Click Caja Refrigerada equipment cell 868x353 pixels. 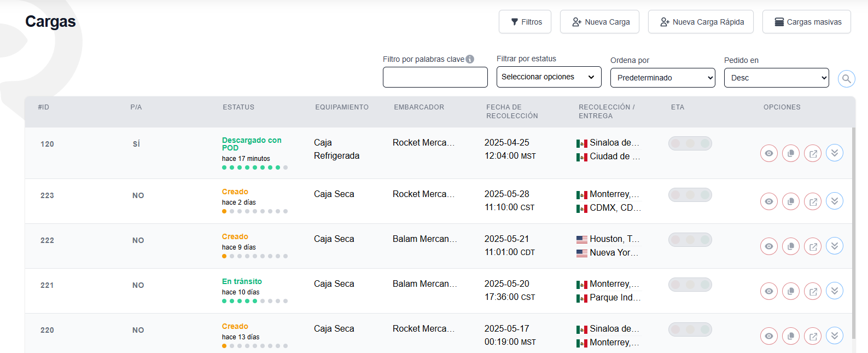[337, 149]
